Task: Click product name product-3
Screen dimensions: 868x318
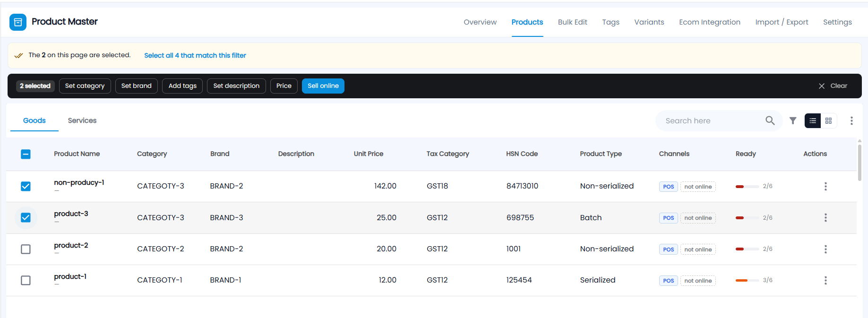Action: (x=71, y=214)
